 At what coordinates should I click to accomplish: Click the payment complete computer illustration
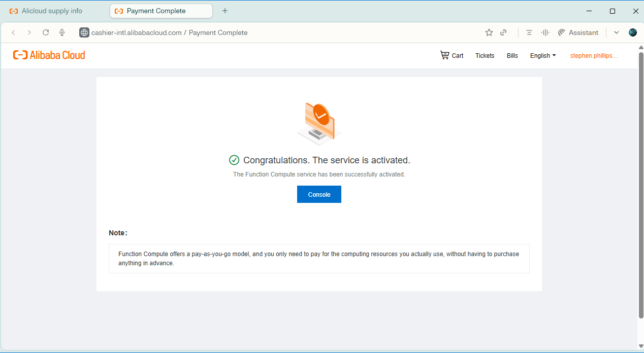point(319,123)
